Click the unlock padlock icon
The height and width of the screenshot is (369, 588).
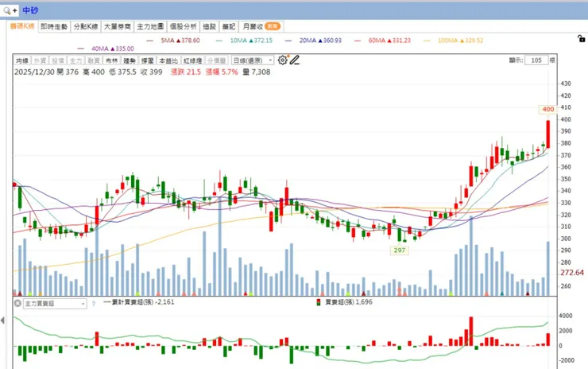click(581, 38)
